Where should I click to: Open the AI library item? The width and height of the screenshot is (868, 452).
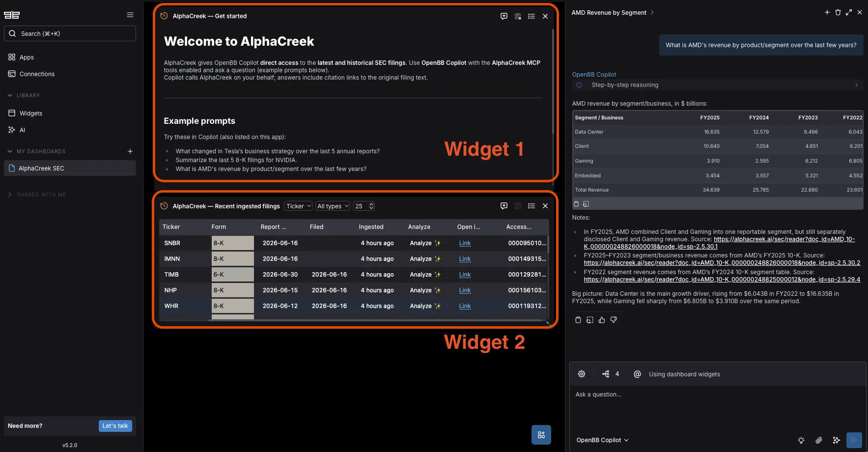coord(22,130)
